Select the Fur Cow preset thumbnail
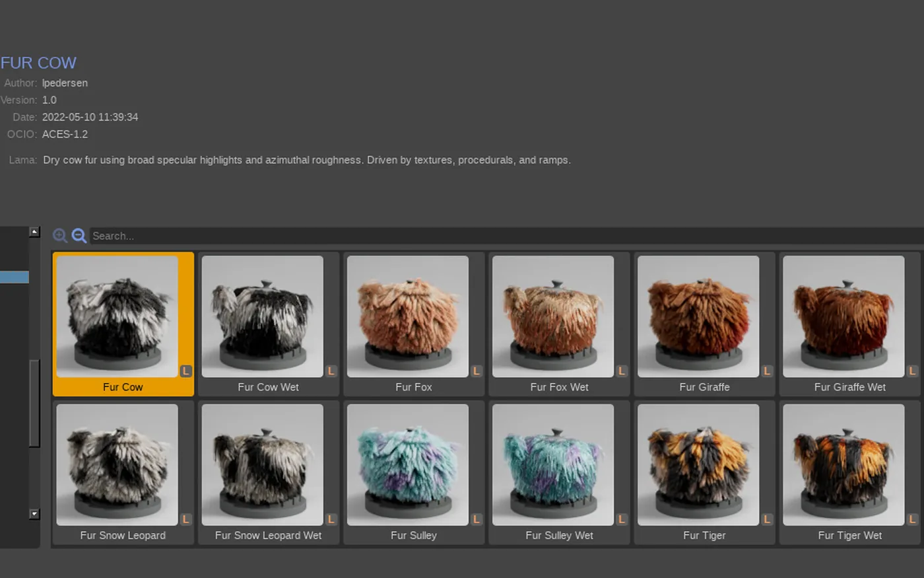The height and width of the screenshot is (578, 924). coord(117,316)
